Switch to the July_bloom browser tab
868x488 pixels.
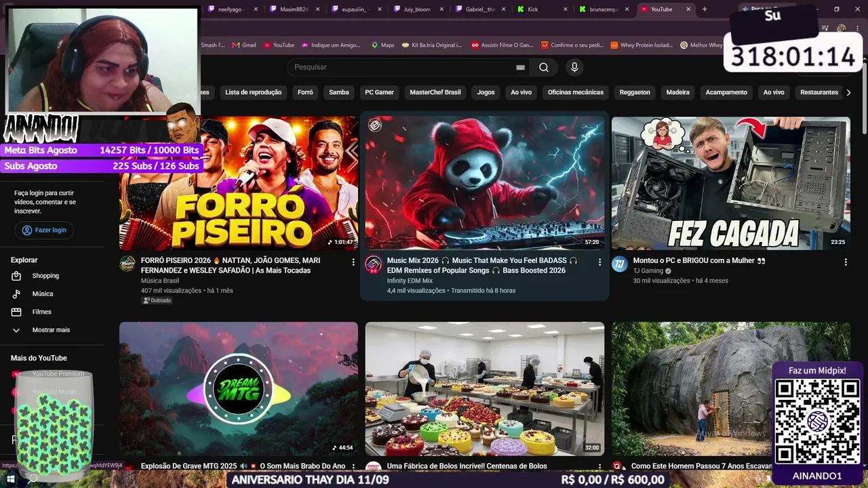417,9
